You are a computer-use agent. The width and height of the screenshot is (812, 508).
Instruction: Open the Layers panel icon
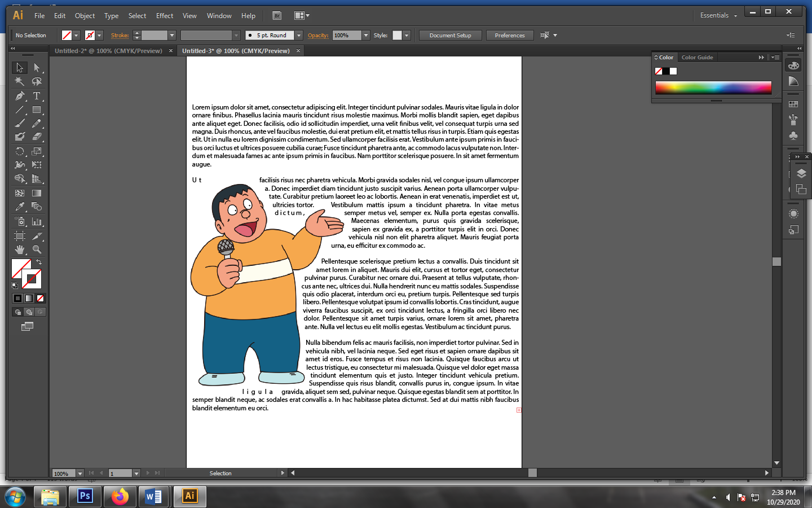pyautogui.click(x=801, y=174)
